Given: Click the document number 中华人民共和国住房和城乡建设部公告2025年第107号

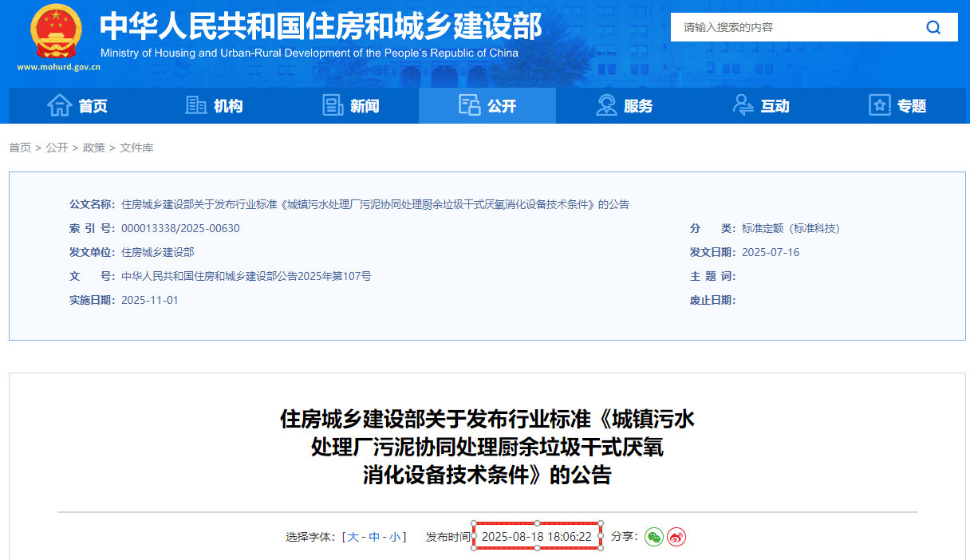Looking at the screenshot, I should (x=246, y=276).
